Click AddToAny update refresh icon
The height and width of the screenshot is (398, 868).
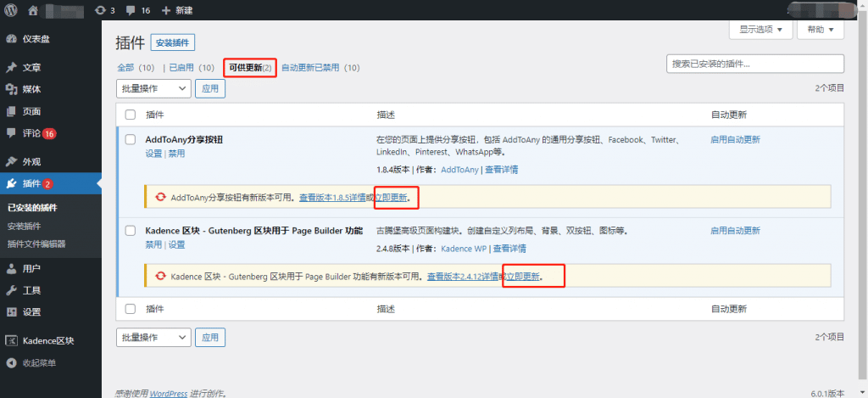(161, 197)
